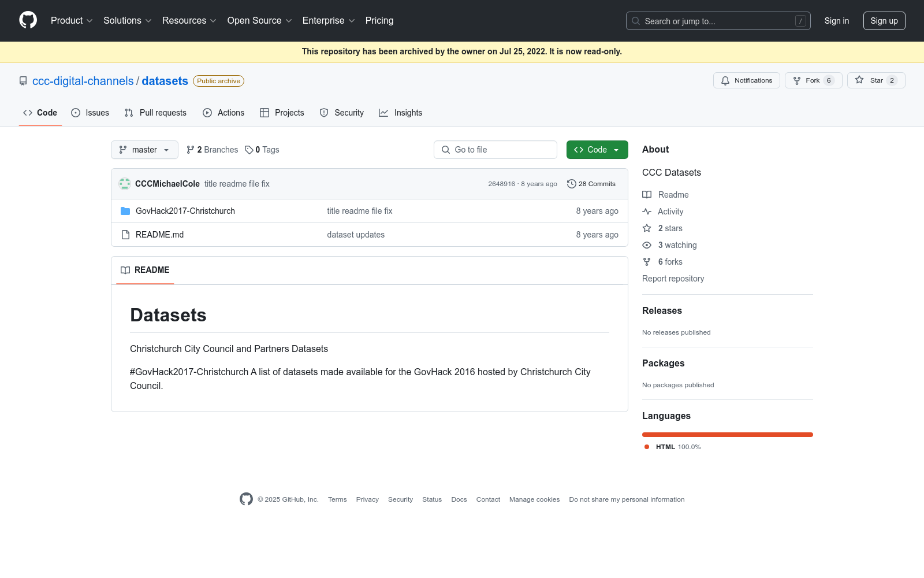The image size is (924, 578).
Task: Click the HTML 100.0% language link
Action: 672,447
